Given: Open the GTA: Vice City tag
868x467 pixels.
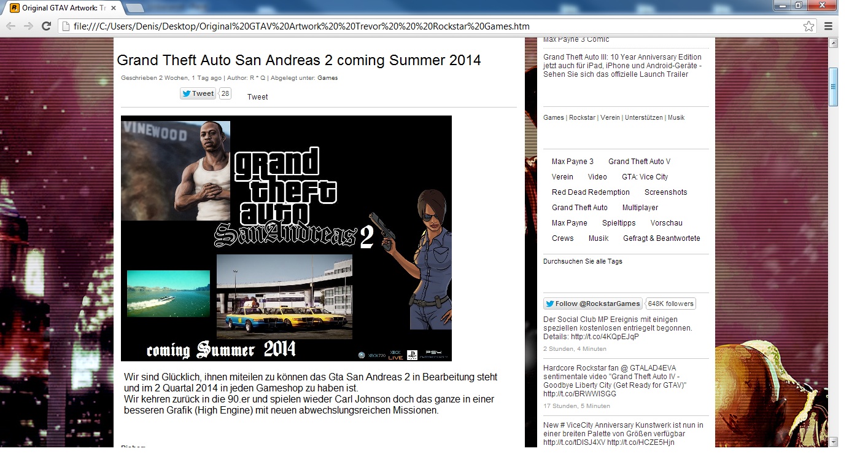Looking at the screenshot, I should pyautogui.click(x=645, y=177).
